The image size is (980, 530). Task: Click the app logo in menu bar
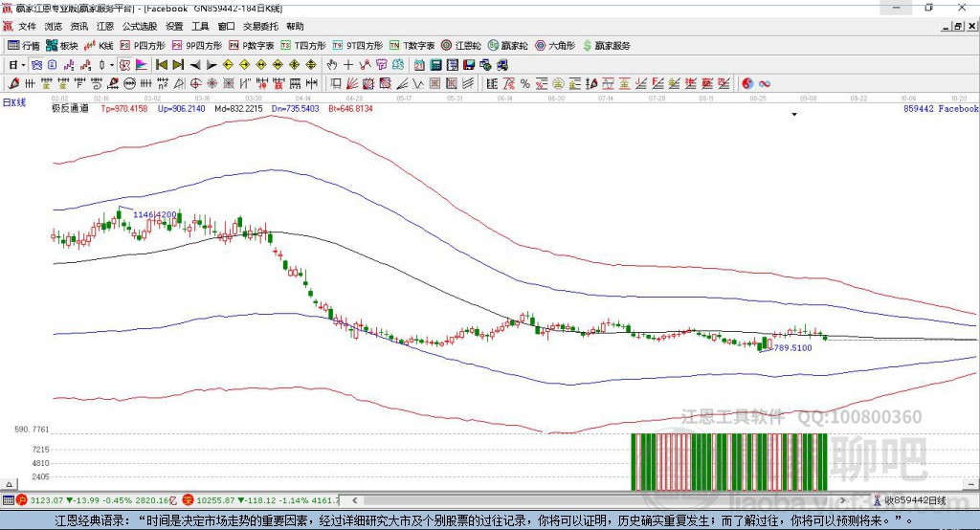tap(8, 26)
